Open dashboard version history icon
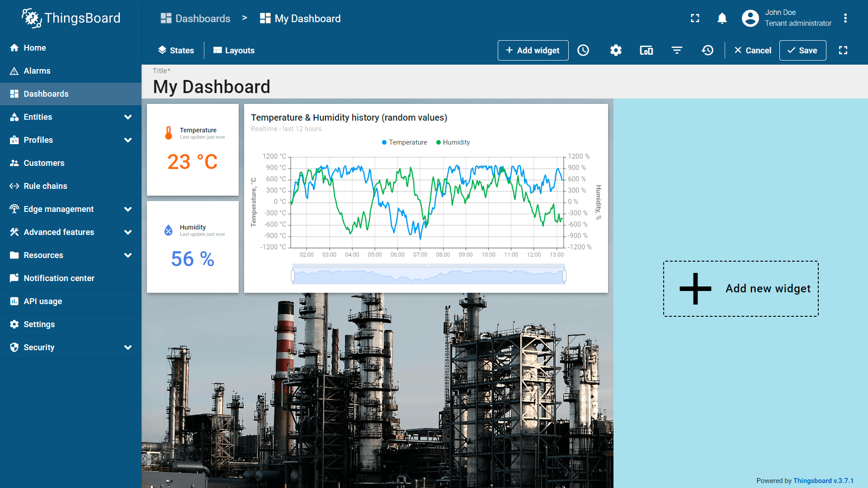The height and width of the screenshot is (488, 868). click(x=708, y=50)
